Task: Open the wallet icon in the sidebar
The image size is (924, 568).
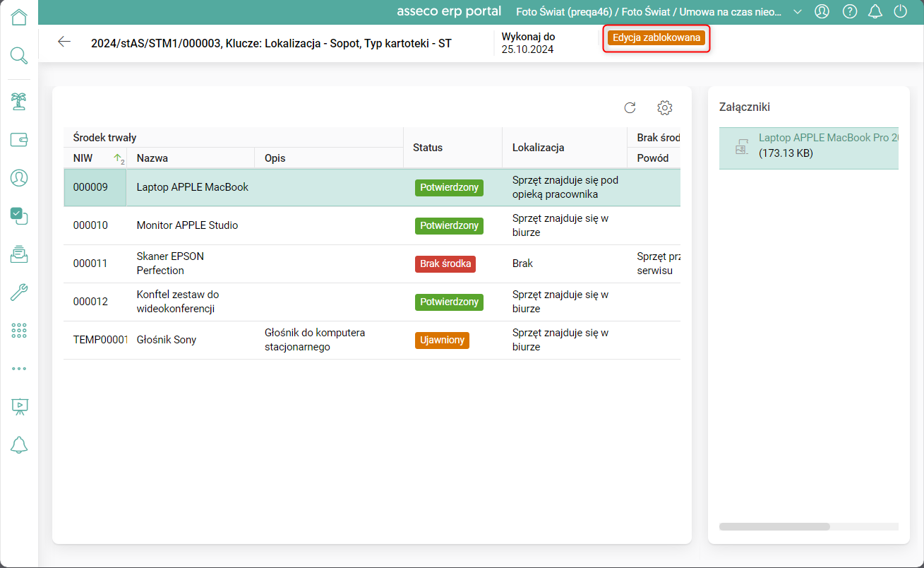Action: pos(19,139)
